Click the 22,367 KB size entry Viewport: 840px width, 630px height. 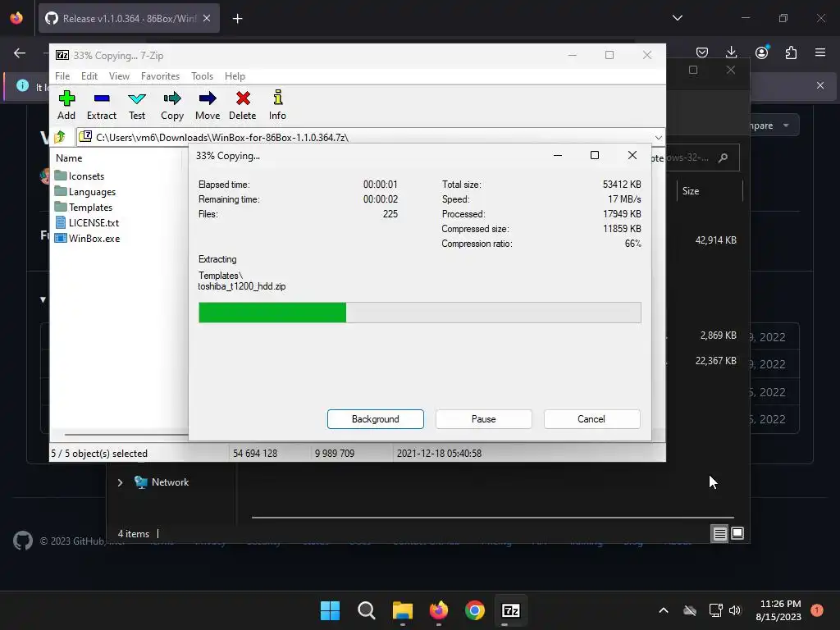(715, 361)
